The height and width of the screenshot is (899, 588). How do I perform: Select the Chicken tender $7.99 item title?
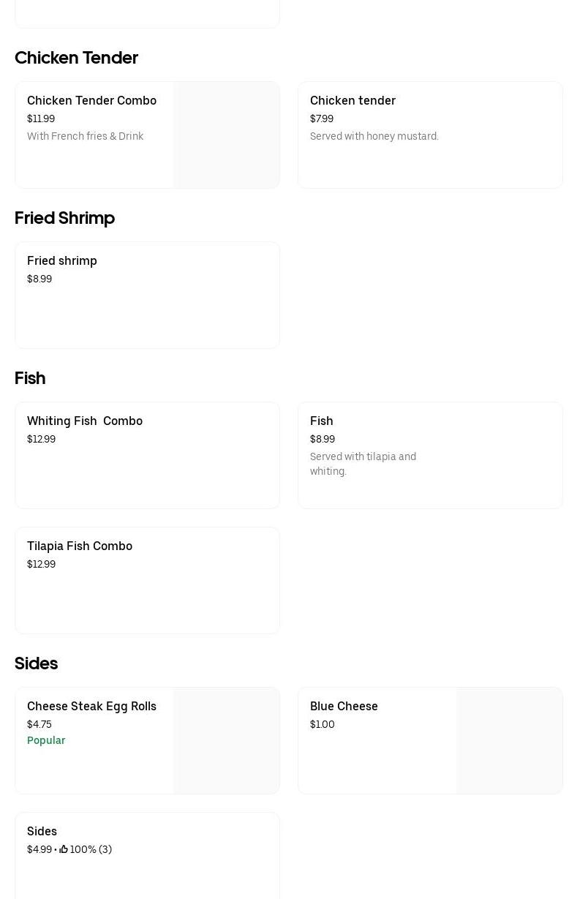353,100
